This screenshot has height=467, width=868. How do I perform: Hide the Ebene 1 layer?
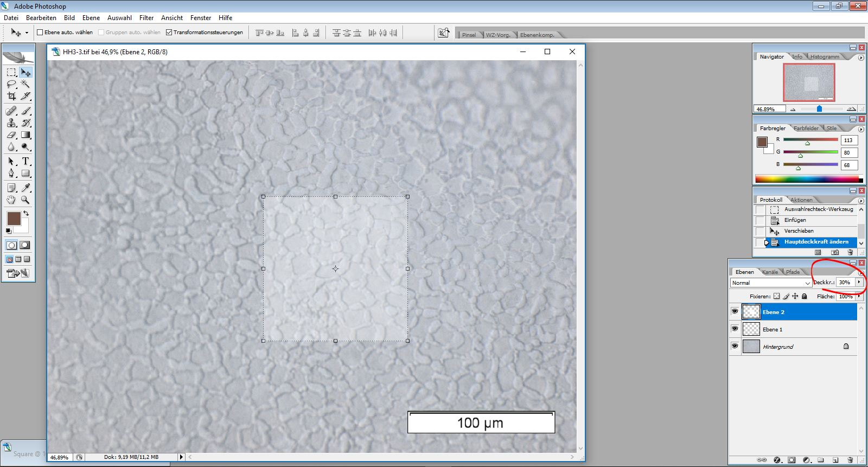click(x=735, y=329)
